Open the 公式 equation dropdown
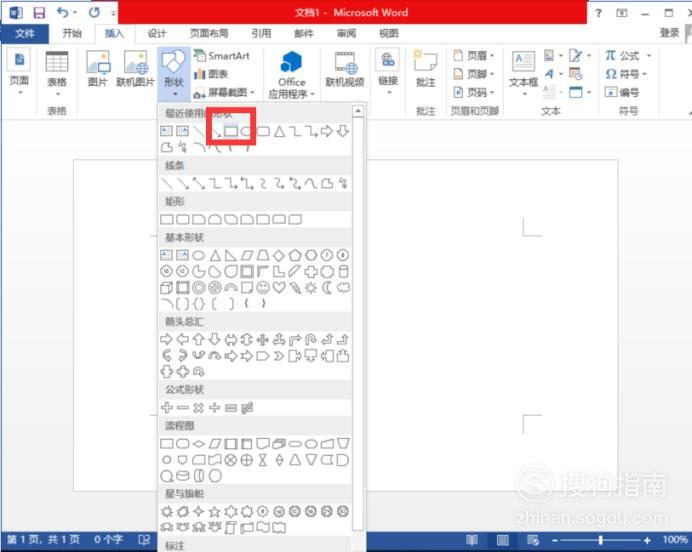Screen dimensions: 692x552 pos(628,56)
